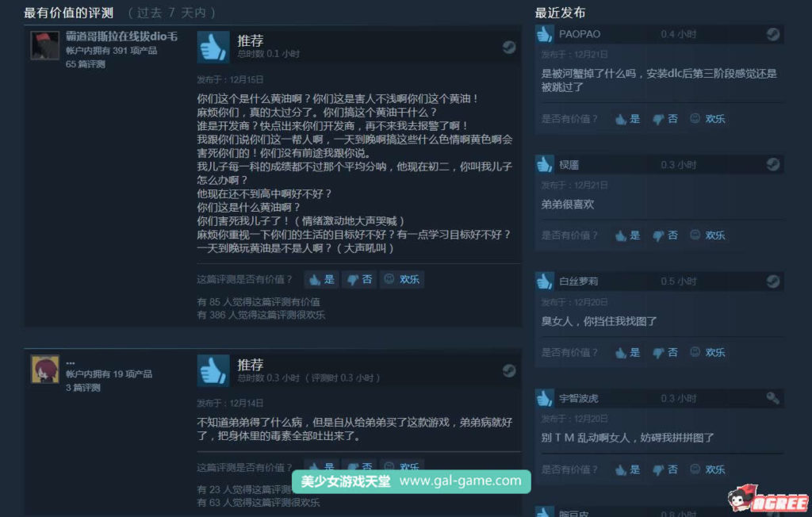This screenshot has height=517, width=812.
Task: Vote 是 on 宇智波虎's review
Action: (628, 470)
